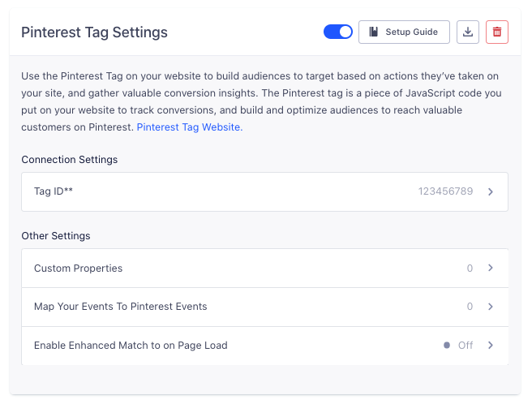Click the book icon in Setup Guide
This screenshot has width=532, height=408.
[373, 32]
